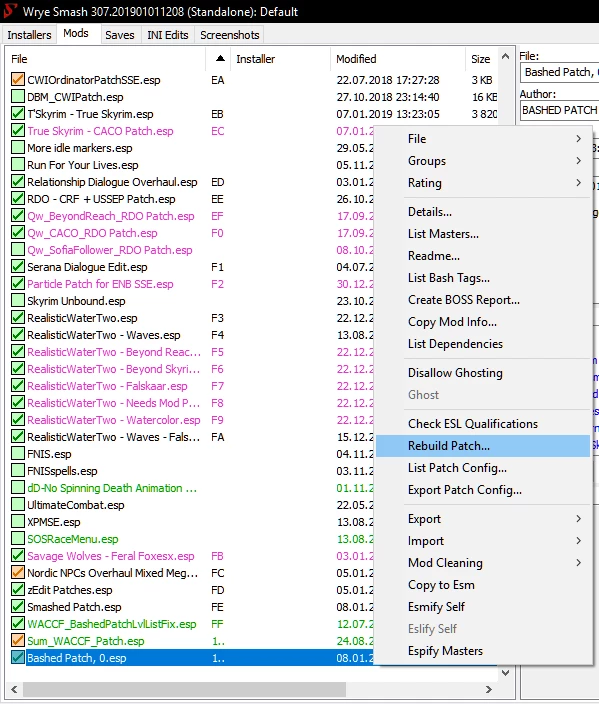This screenshot has width=599, height=704.
Task: Check the FNIS.esp checkbox
Action: [x=18, y=453]
